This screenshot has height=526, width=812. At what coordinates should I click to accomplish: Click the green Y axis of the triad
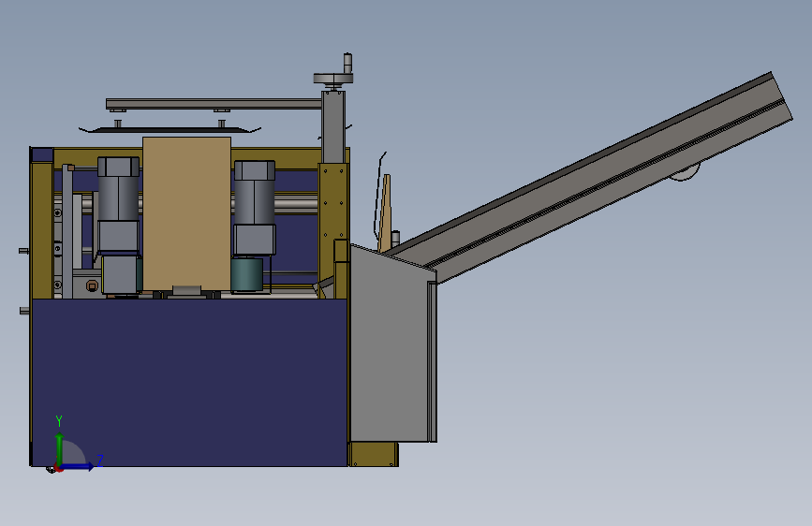pos(60,448)
